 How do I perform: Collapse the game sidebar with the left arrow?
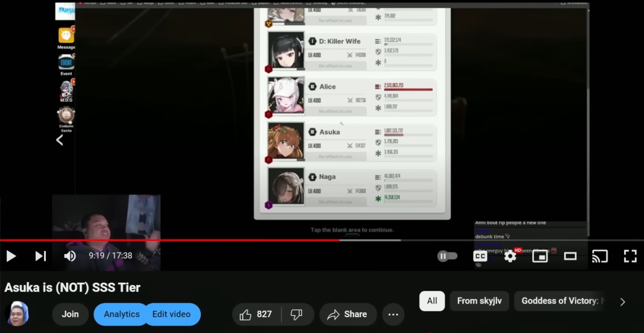(59, 140)
